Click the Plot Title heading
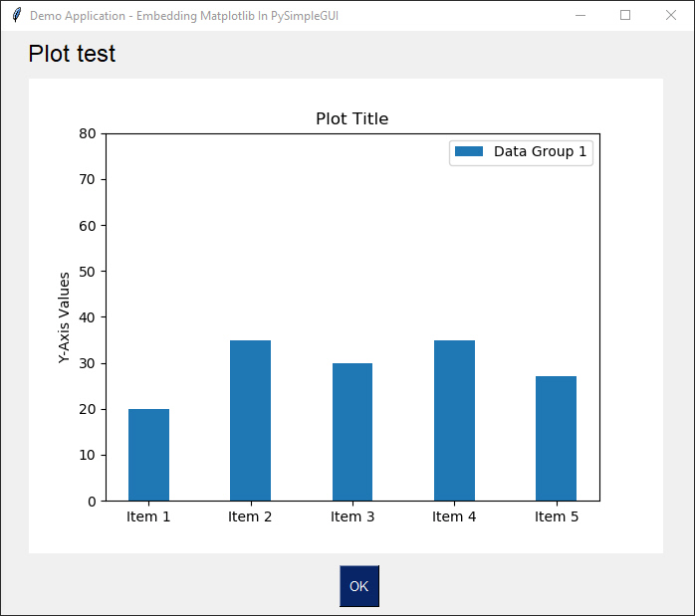695x616 pixels. click(x=351, y=118)
